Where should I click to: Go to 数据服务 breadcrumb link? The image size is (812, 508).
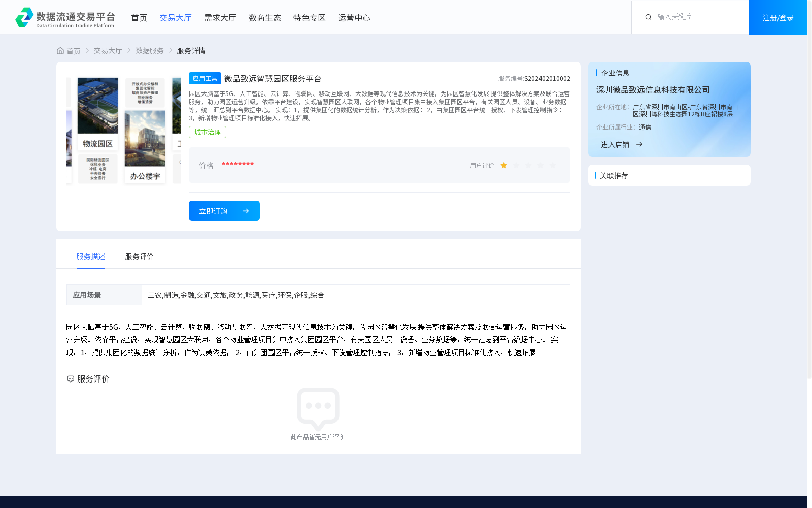pyautogui.click(x=150, y=51)
